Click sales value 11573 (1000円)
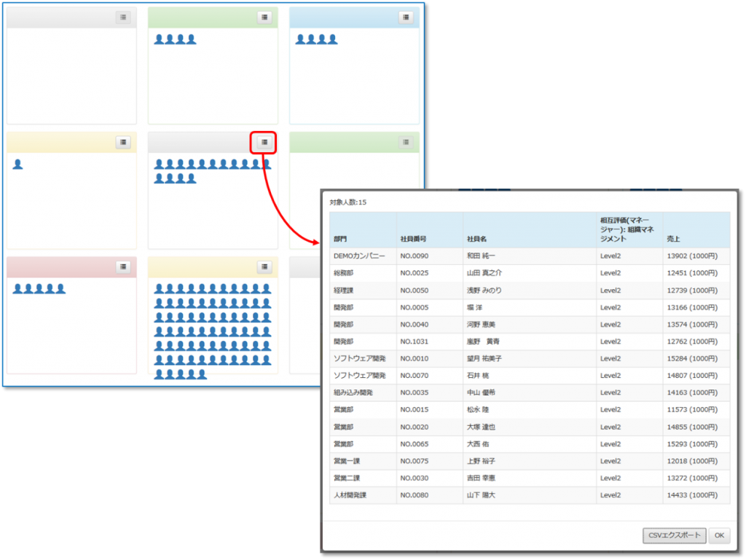Image resolution: width=746 pixels, height=560 pixels. (692, 409)
